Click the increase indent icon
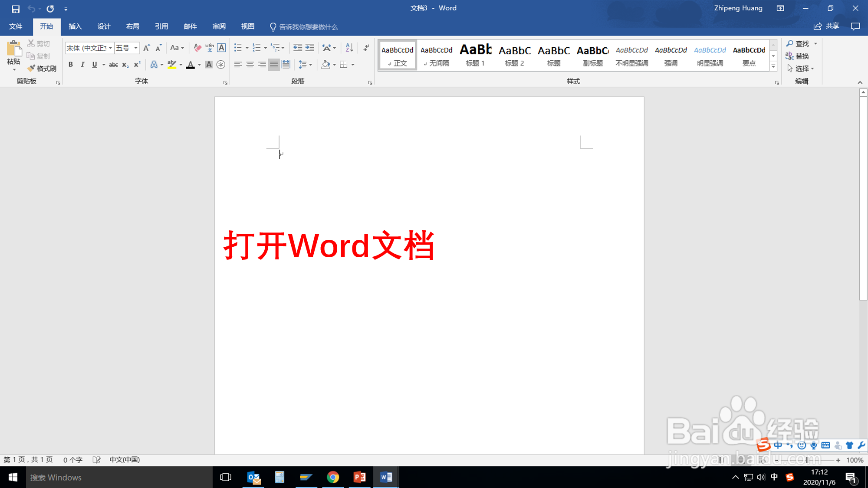The height and width of the screenshot is (488, 868). coord(310,48)
